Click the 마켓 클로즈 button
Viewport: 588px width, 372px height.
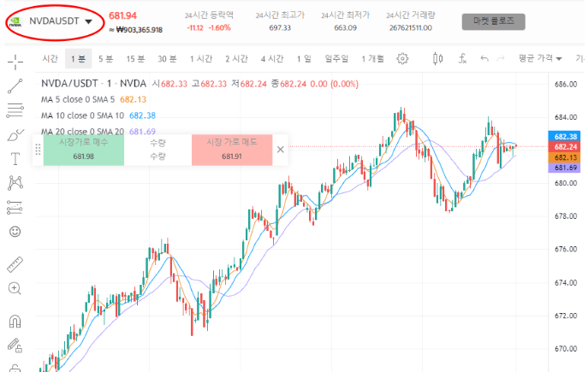pos(494,21)
